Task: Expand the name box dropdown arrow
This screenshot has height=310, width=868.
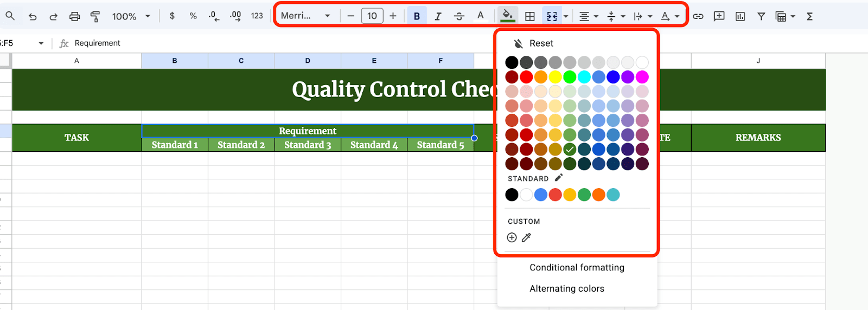Action: tap(41, 43)
